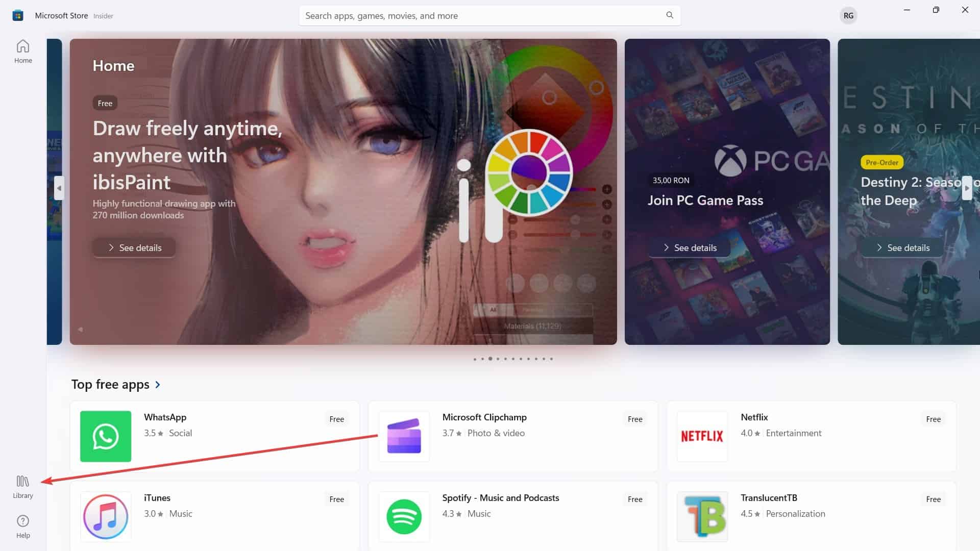Click the Microsoft Clipchamp icon

point(404,435)
